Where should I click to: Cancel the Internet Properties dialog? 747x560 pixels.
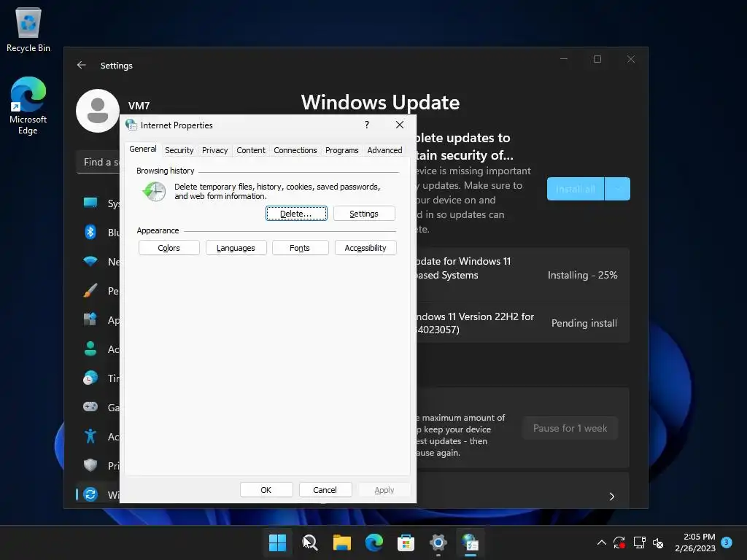click(325, 489)
